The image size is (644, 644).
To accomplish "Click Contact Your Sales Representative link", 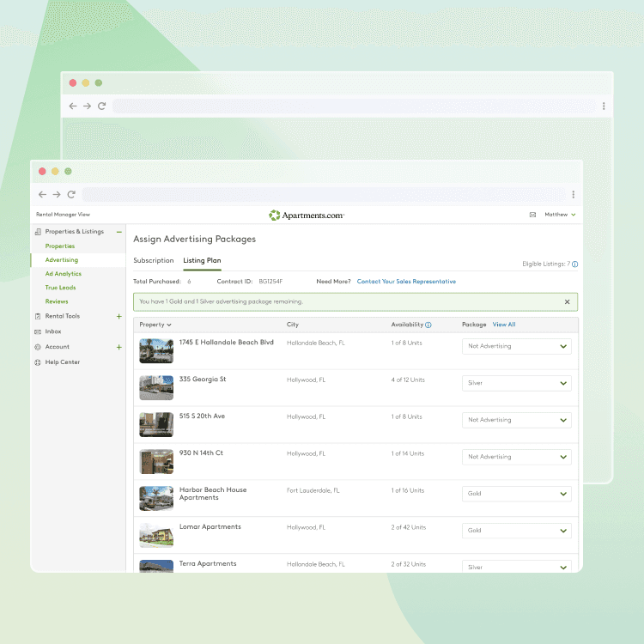I will (x=406, y=282).
